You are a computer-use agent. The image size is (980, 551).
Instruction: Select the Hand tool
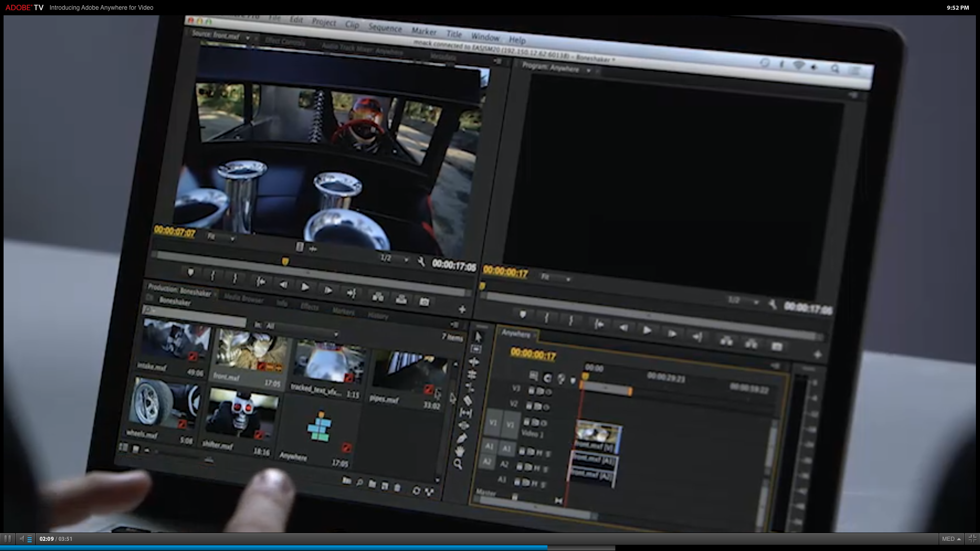[460, 451]
